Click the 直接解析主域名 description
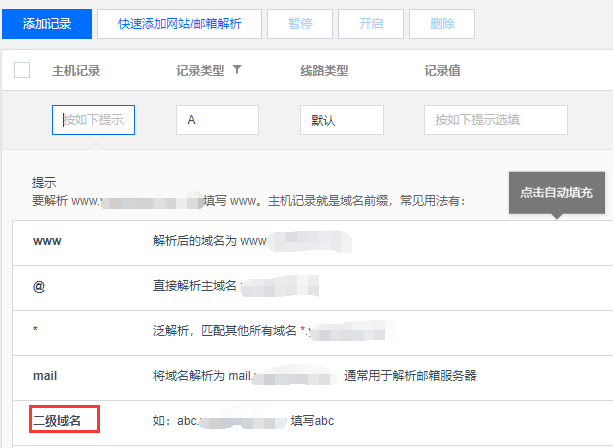The height and width of the screenshot is (448, 613). 195,286
